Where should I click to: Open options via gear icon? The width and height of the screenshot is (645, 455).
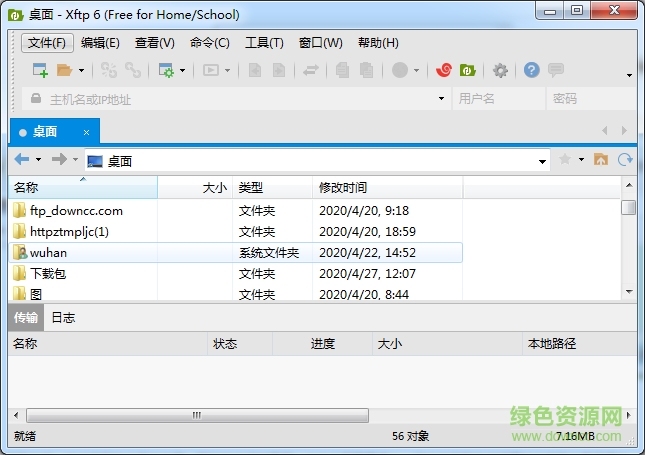500,70
